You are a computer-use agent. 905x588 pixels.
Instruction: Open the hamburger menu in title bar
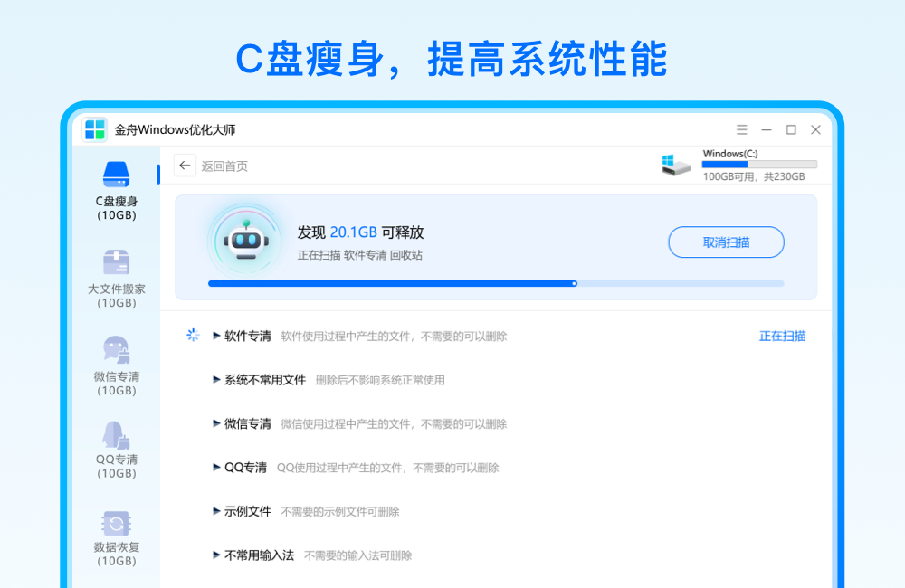741,129
